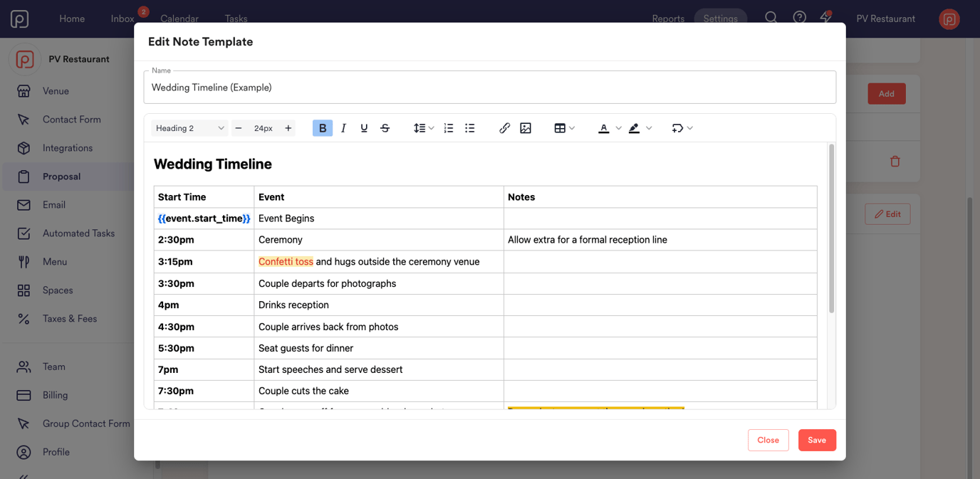
Task: Close the Edit Note Template dialog
Action: click(x=768, y=440)
